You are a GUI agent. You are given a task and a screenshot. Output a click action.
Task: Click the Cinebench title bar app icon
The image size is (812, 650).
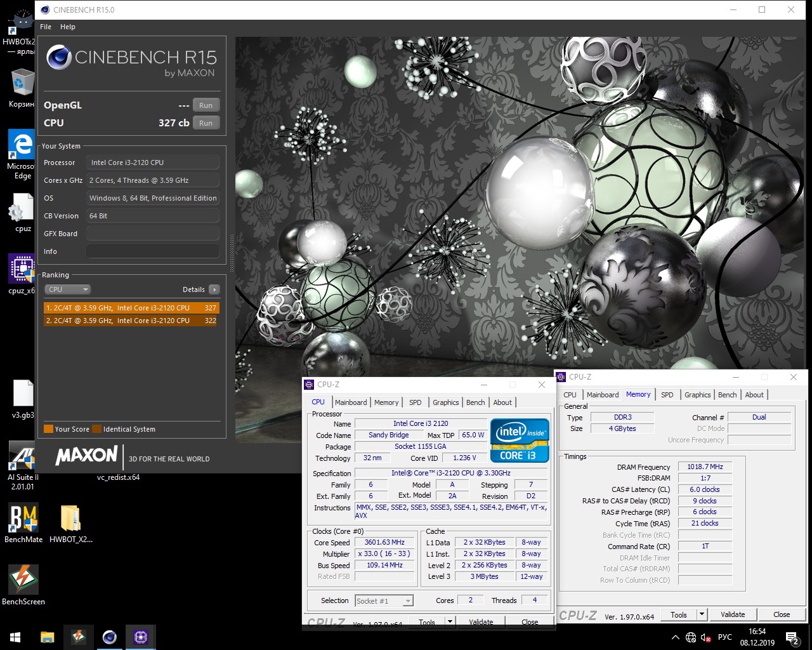pos(44,10)
